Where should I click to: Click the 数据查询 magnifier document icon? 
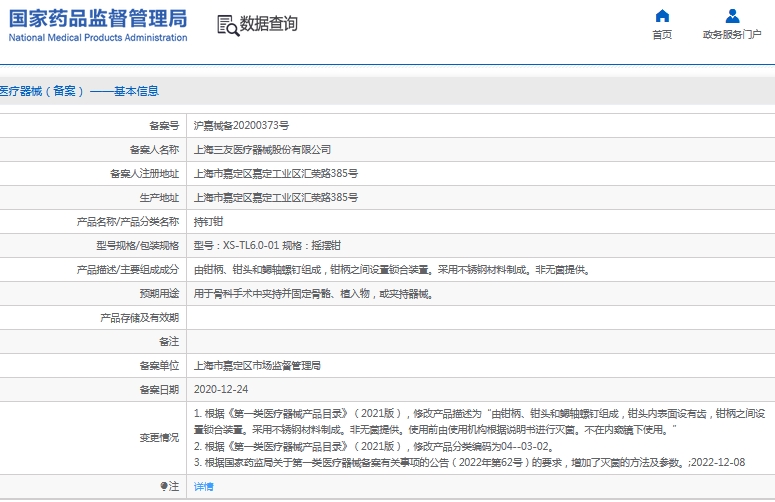(228, 25)
